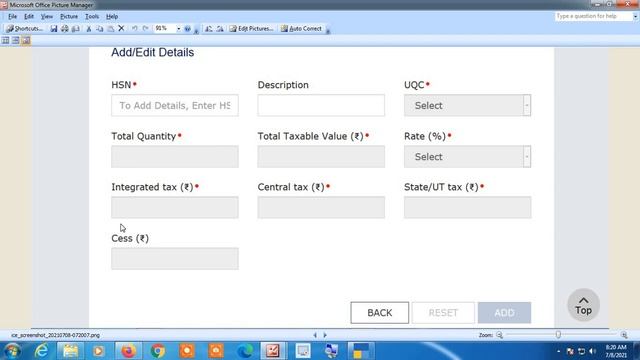Open Firefox from taskbar

pos(128,351)
